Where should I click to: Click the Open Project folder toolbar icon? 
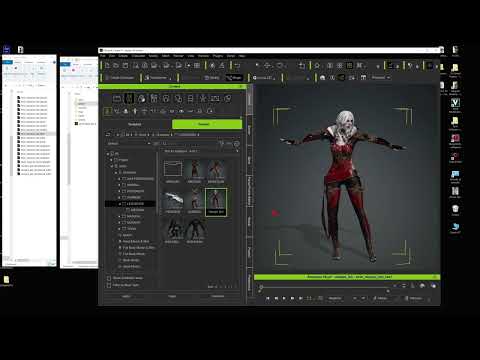click(x=116, y=66)
